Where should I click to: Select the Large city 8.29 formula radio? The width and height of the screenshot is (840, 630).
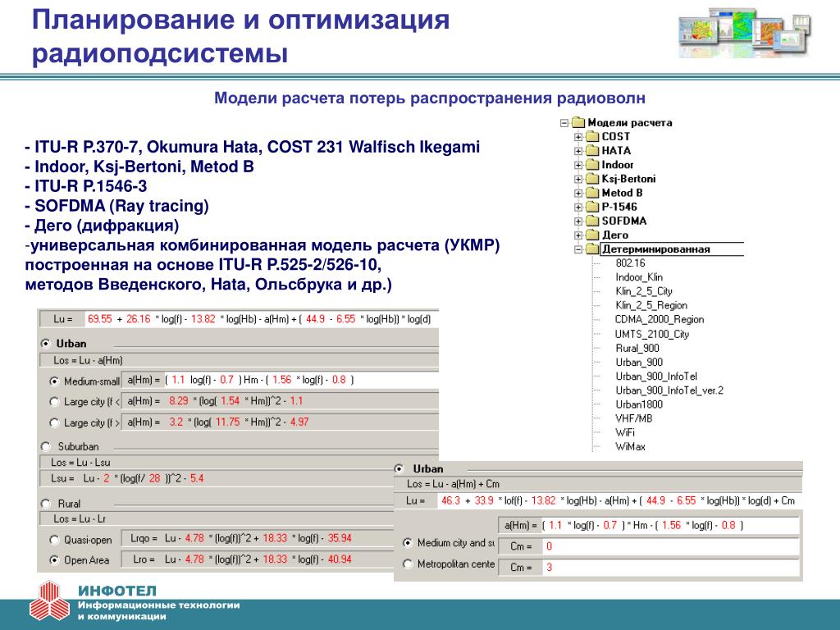coord(54,402)
